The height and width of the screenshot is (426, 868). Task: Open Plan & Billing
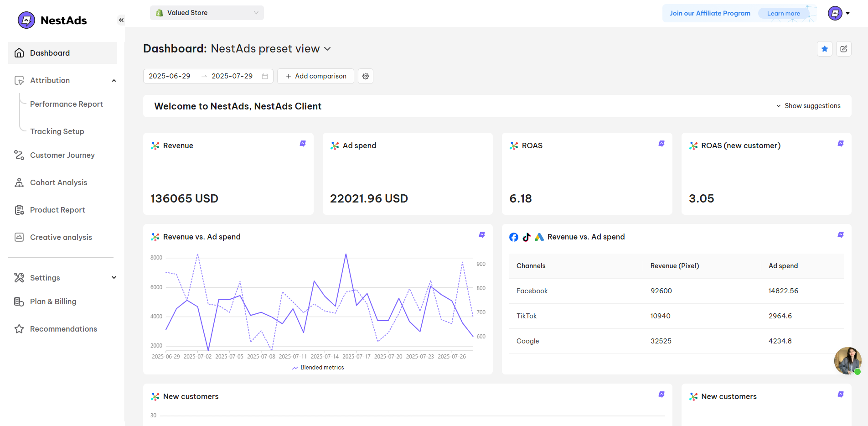pos(53,301)
